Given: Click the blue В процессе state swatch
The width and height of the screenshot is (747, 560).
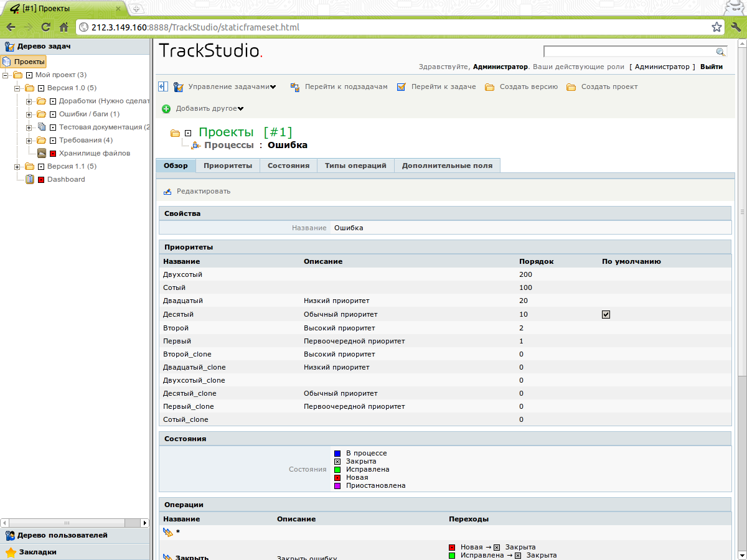Looking at the screenshot, I should (x=337, y=454).
